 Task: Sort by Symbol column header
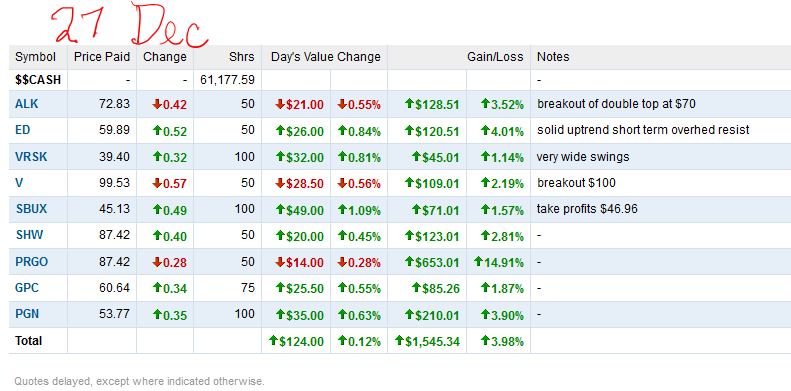35,57
